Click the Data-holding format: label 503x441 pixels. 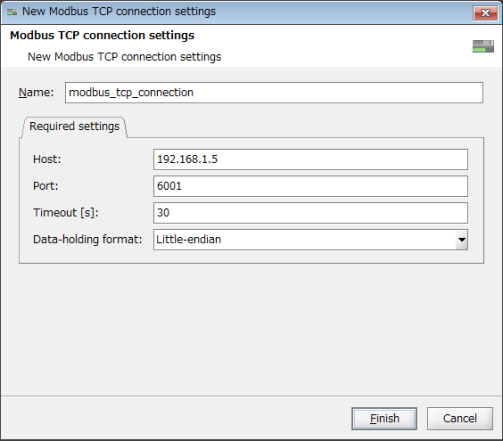coord(88,239)
